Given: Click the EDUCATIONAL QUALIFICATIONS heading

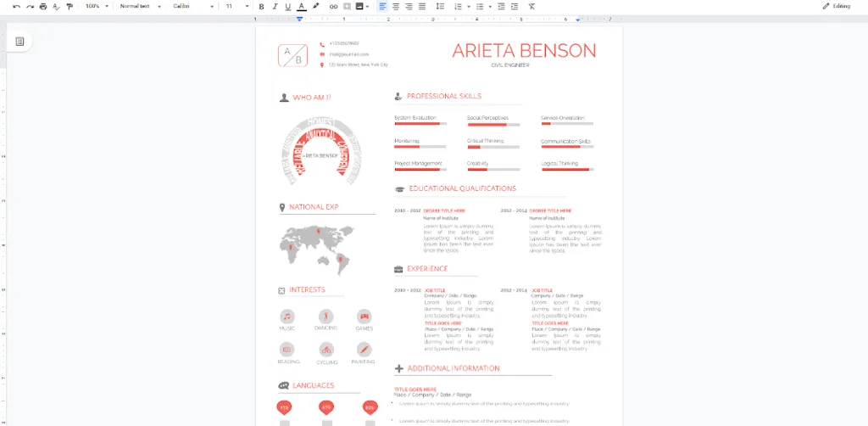Looking at the screenshot, I should point(462,189).
